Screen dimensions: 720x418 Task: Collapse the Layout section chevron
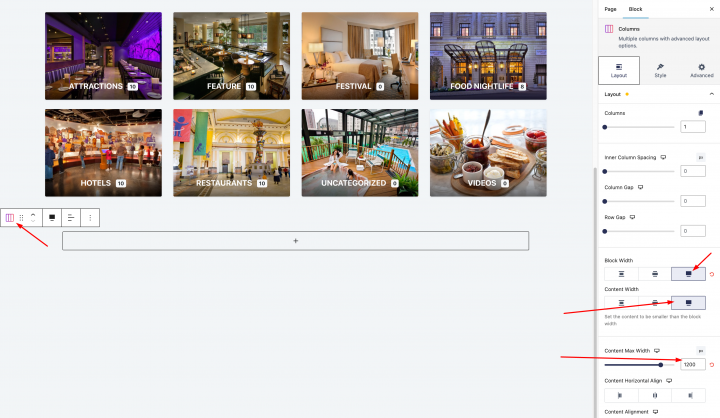coord(712,94)
